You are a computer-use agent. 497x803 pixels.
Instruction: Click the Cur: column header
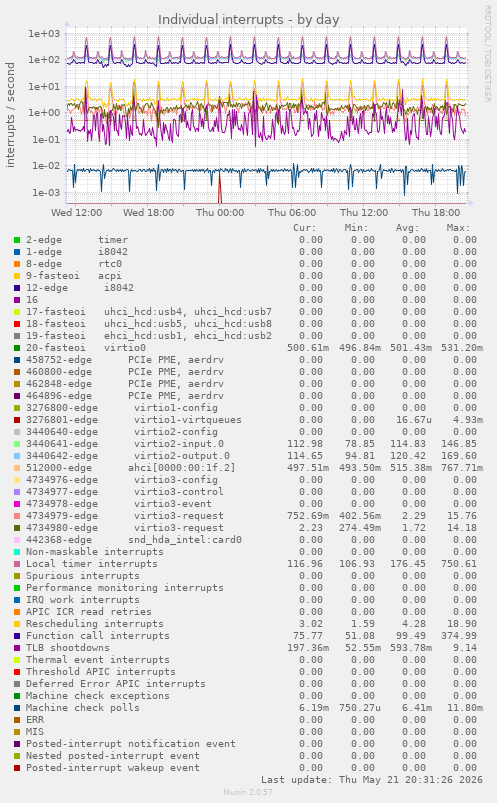pyautogui.click(x=305, y=228)
